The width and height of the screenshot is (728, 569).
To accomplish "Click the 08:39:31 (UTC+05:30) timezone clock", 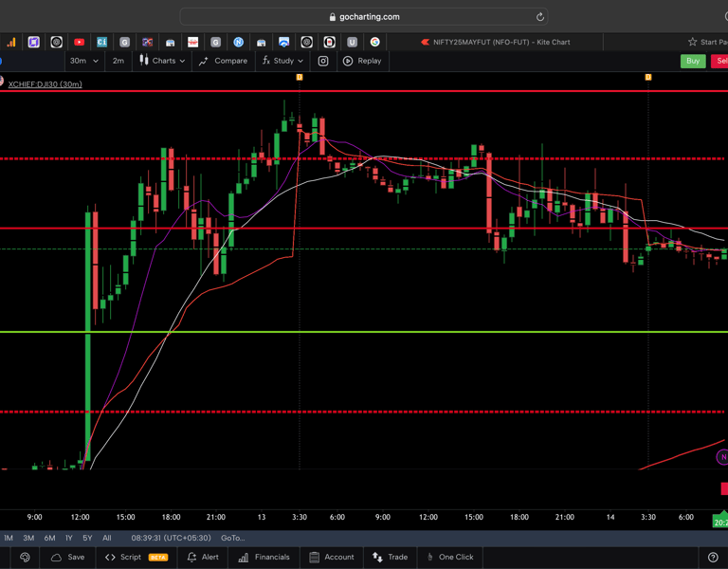I will [171, 538].
